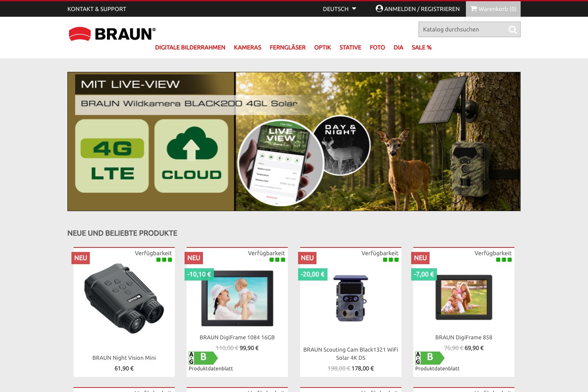Screen dimensions: 588x392
Task: Open the OPTIK menu
Action: (x=323, y=47)
